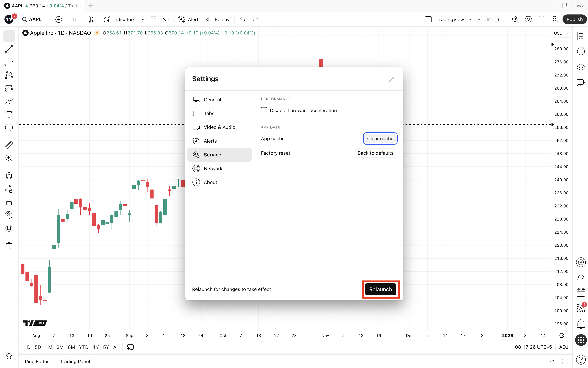Open the Indicators favorites dropdown arrow
Image resolution: width=588 pixels, height=368 pixels.
[x=143, y=19]
